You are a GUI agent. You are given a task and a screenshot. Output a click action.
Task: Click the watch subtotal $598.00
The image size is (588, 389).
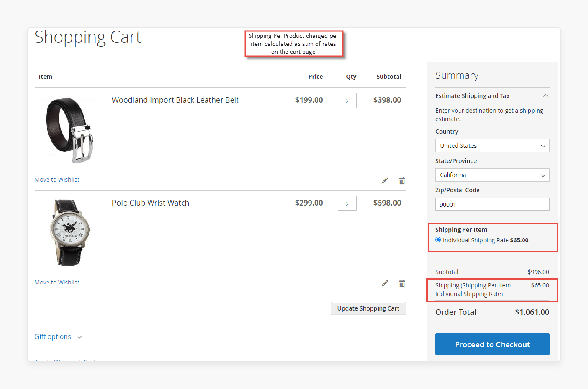387,203
